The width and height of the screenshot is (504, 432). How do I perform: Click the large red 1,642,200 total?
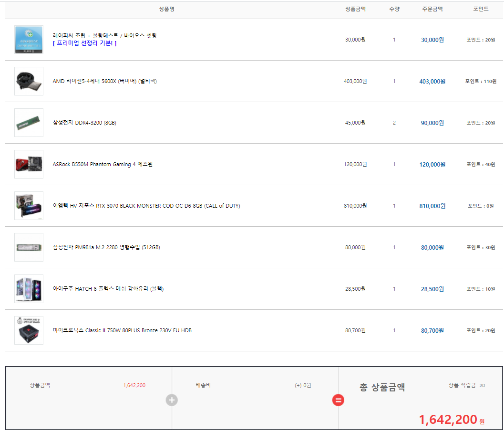pyautogui.click(x=448, y=420)
